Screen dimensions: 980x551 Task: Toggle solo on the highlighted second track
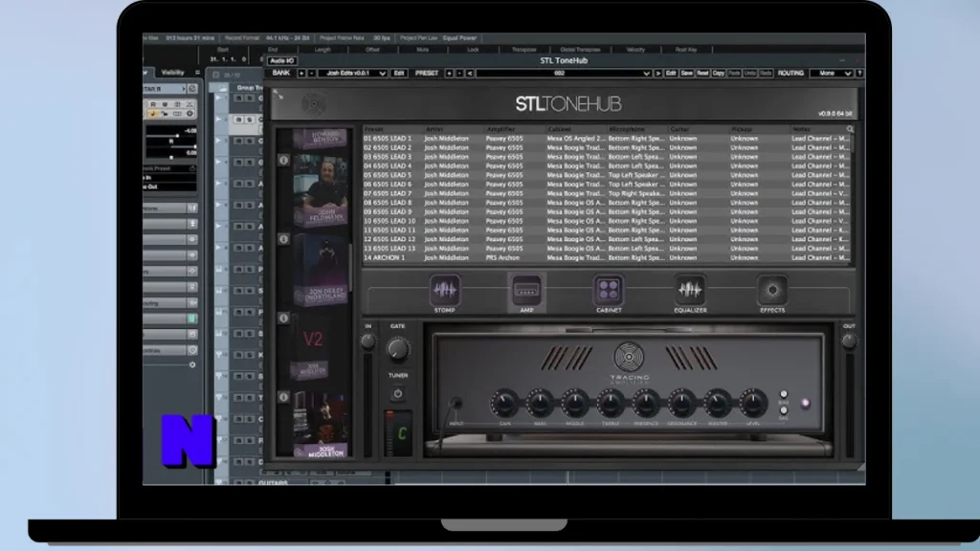pyautogui.click(x=250, y=120)
